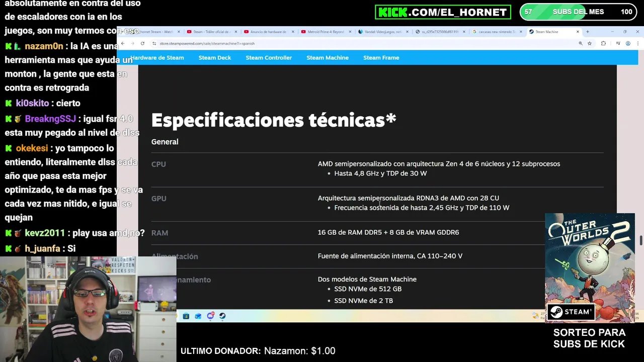The height and width of the screenshot is (362, 644).
Task: Open the Steam Machine nav link
Action: (x=328, y=58)
